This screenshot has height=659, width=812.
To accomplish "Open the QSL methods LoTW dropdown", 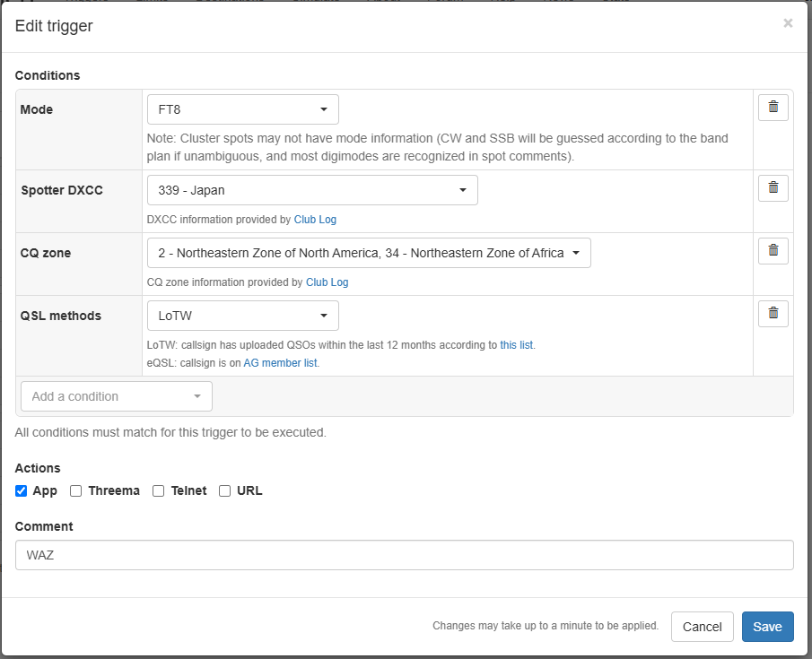I will pos(242,316).
